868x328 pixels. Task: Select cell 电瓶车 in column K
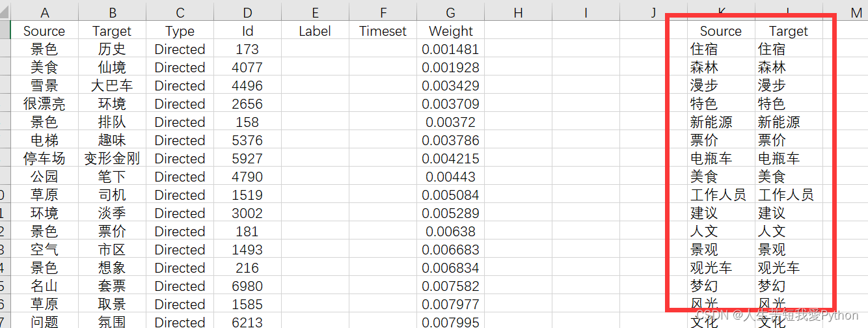pyautogui.click(x=721, y=158)
